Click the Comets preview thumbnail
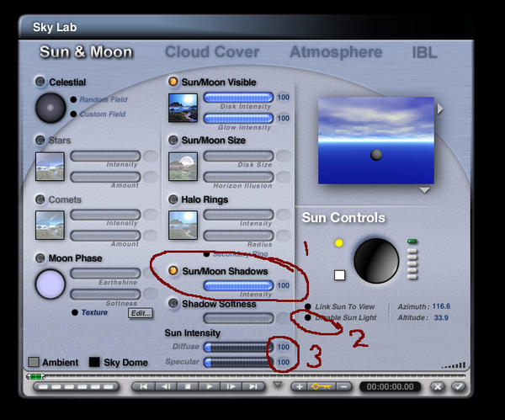This screenshot has width=505, height=420. point(50,226)
